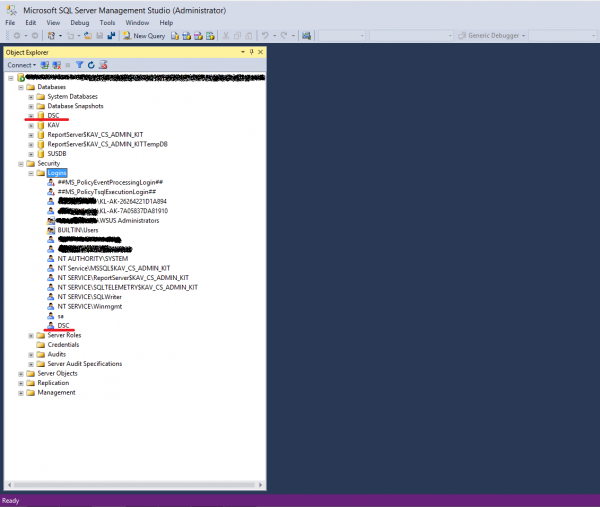600x507 pixels.
Task: Expand the System Databases folder
Action: pos(31,96)
